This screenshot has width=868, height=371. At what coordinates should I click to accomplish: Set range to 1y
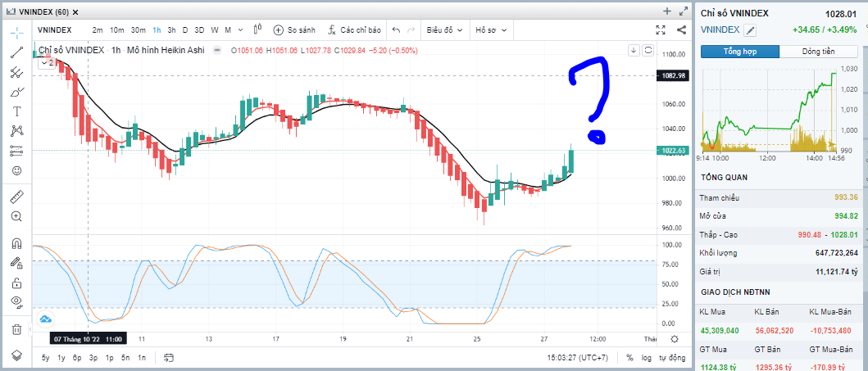click(61, 357)
